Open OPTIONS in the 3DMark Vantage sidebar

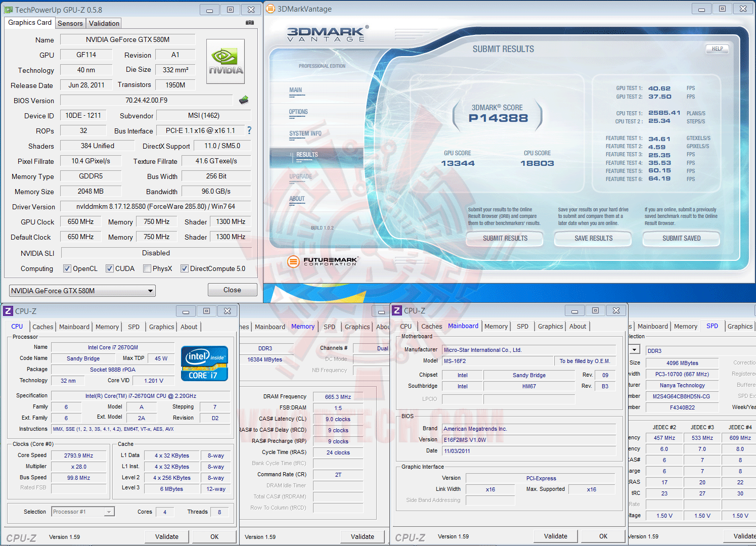pyautogui.click(x=298, y=112)
